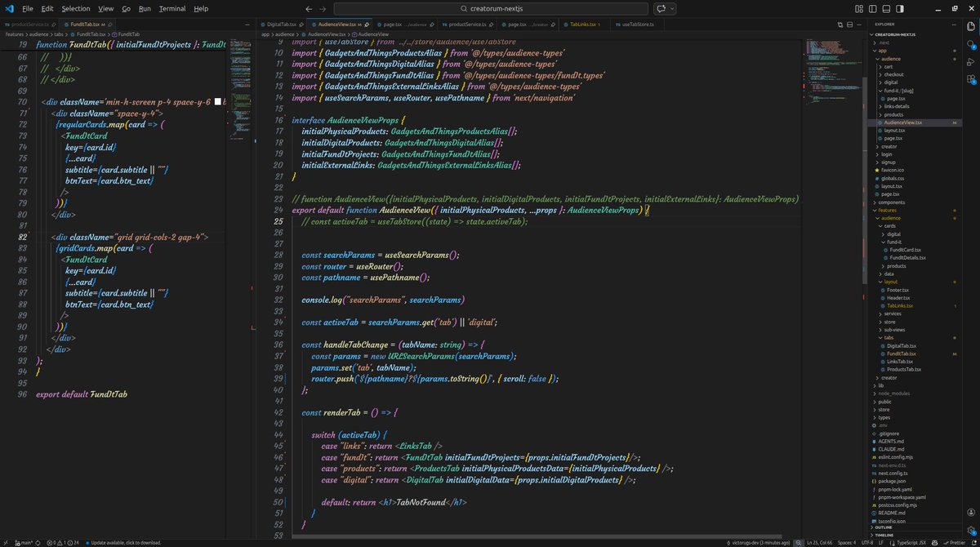
Task: Open Explorer more actions ellipsis
Action: 954,24
